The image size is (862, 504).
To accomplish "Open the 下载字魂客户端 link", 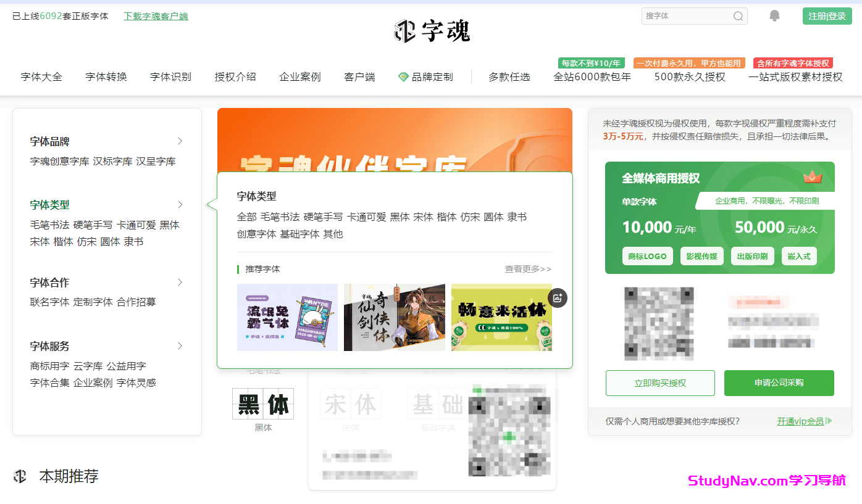I will tap(155, 15).
